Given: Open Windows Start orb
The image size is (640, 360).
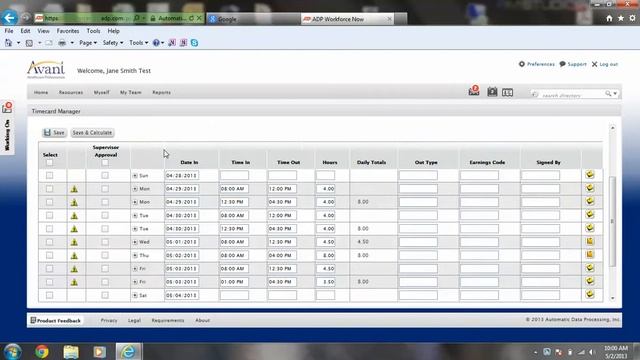Looking at the screenshot, I should click(12, 351).
